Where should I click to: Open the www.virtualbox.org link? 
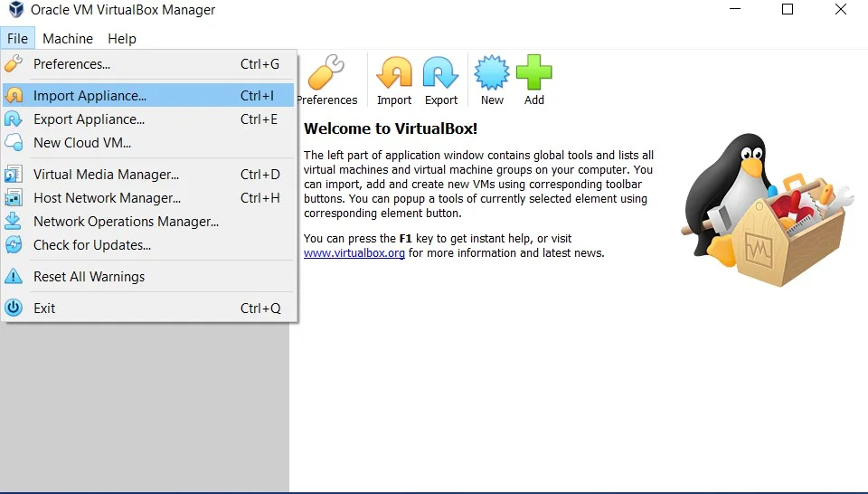(x=354, y=253)
